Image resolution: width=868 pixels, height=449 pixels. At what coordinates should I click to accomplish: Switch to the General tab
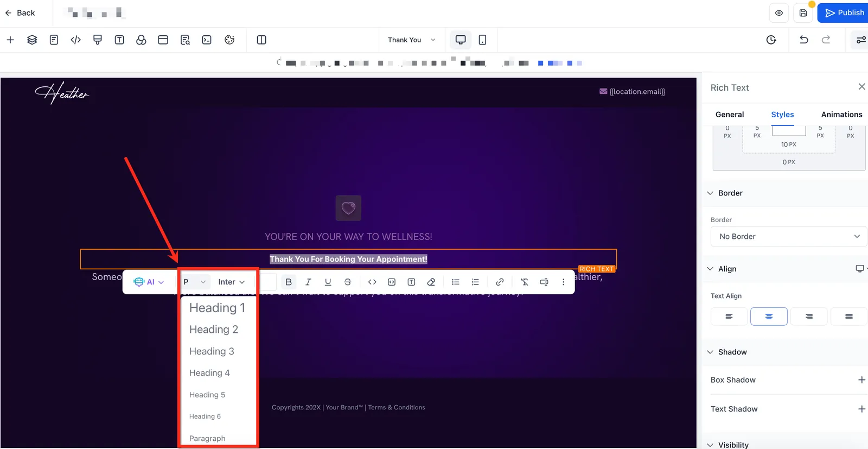click(x=730, y=115)
